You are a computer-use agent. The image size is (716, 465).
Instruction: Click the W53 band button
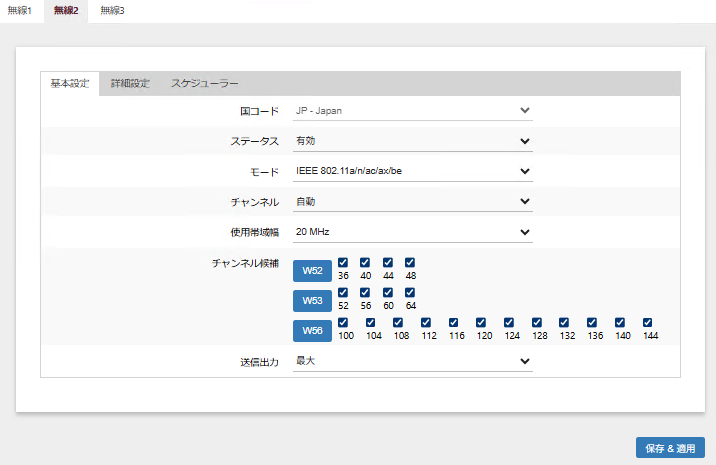pyautogui.click(x=311, y=300)
